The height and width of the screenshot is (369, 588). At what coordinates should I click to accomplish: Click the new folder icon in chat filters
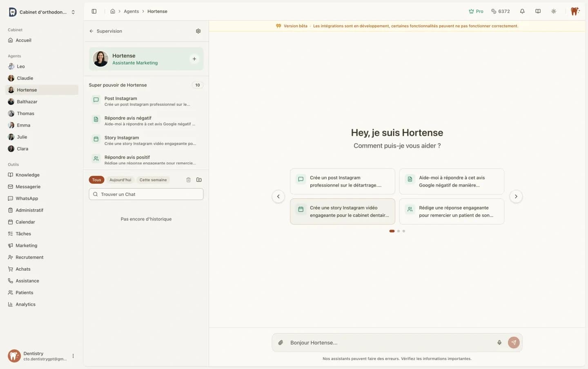199,180
